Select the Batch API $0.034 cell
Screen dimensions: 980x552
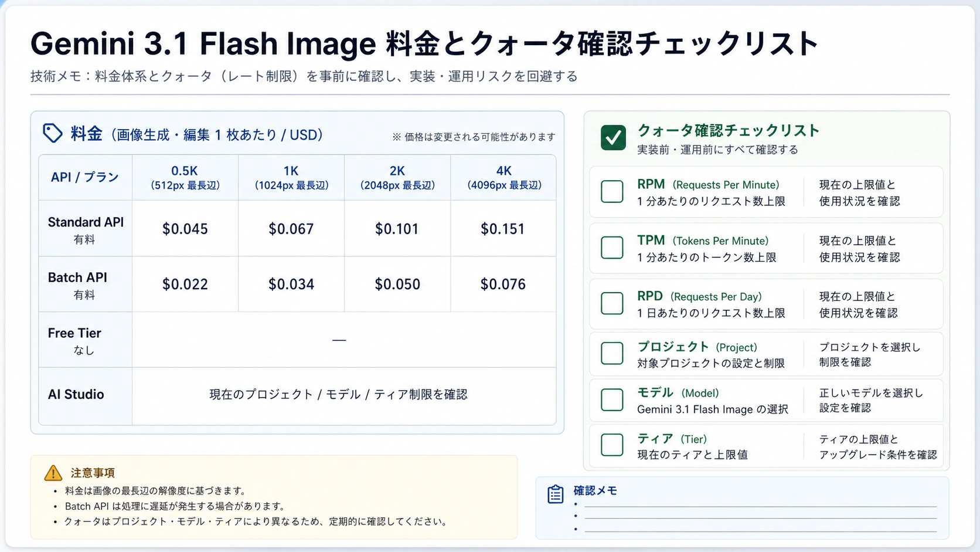pos(291,284)
